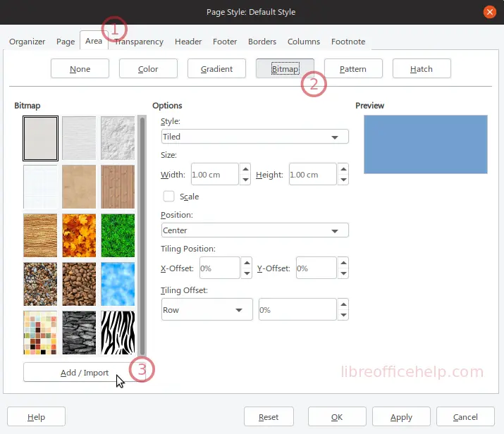Viewport: 504px width, 434px height.
Task: Enable the Scale checkbox
Action: point(169,197)
